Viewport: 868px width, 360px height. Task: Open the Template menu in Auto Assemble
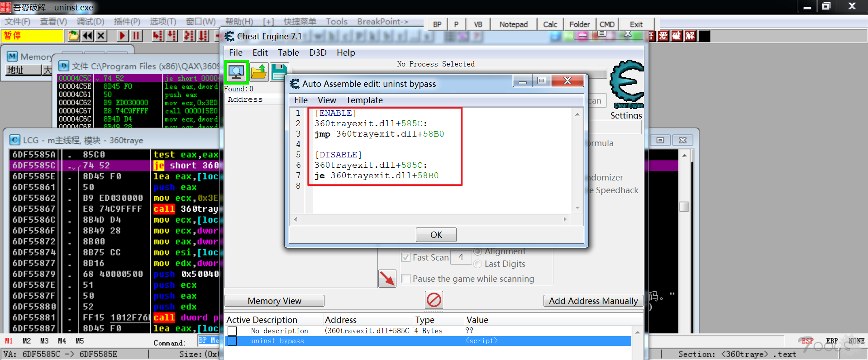[x=364, y=100]
